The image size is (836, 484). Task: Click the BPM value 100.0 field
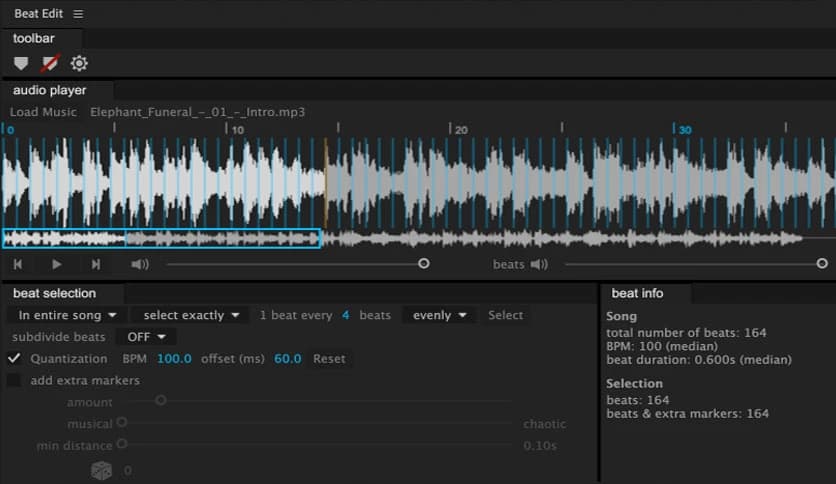tap(174, 358)
